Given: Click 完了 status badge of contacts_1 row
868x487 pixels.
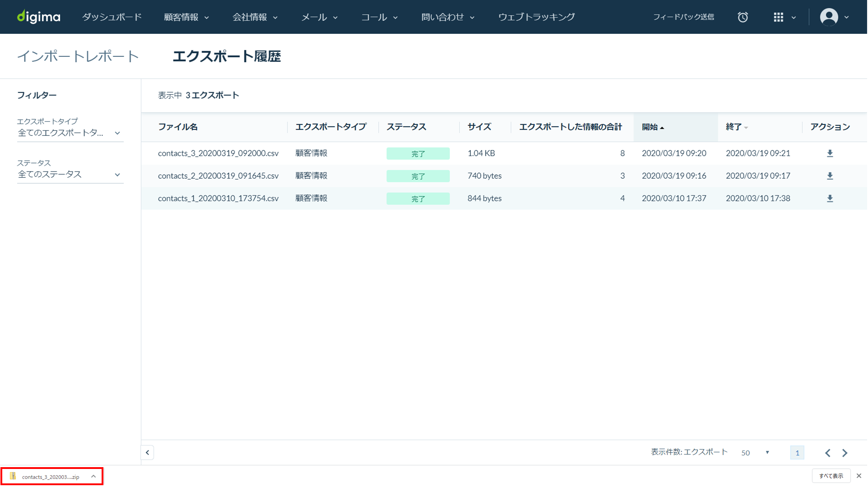Looking at the screenshot, I should click(x=418, y=199).
